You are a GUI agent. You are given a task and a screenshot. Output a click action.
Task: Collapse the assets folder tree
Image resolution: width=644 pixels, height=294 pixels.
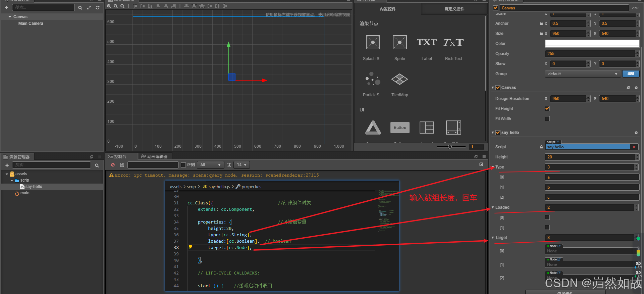(7, 174)
